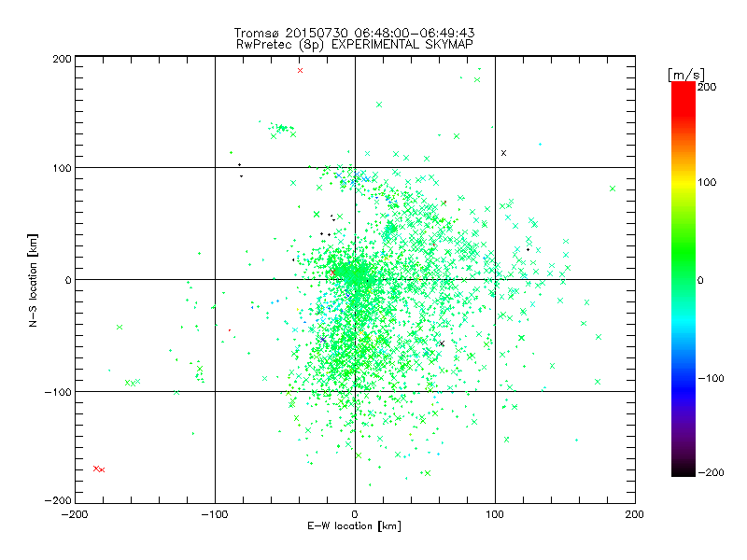Click the red X marker near top of plot
Viewport: 747px width, 560px height.
[300, 71]
